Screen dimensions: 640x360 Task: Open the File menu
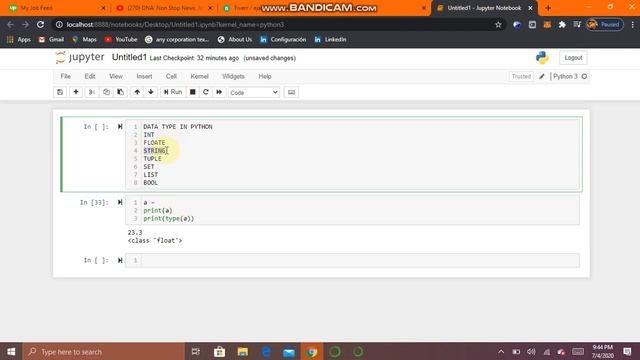click(x=65, y=76)
